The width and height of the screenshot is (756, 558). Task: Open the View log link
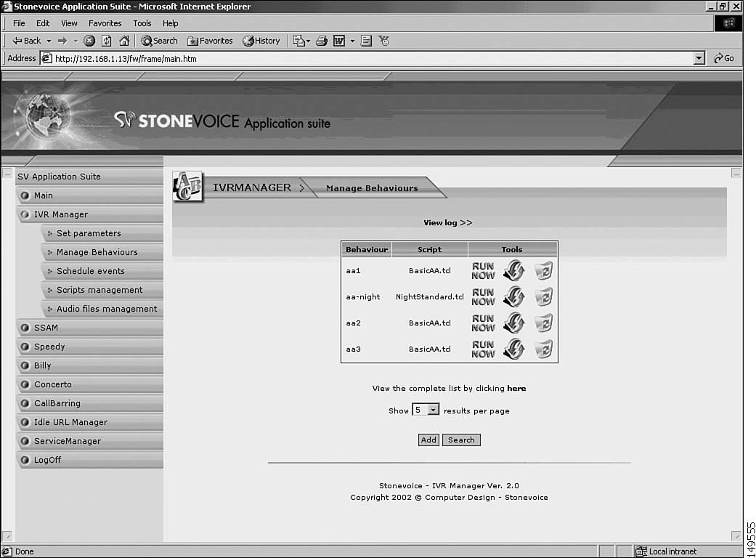pyautogui.click(x=448, y=223)
